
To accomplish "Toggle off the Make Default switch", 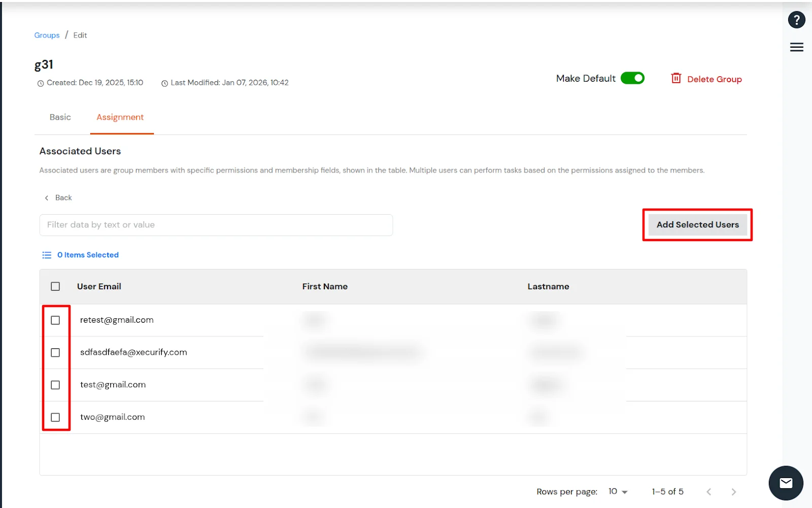I will pos(633,78).
